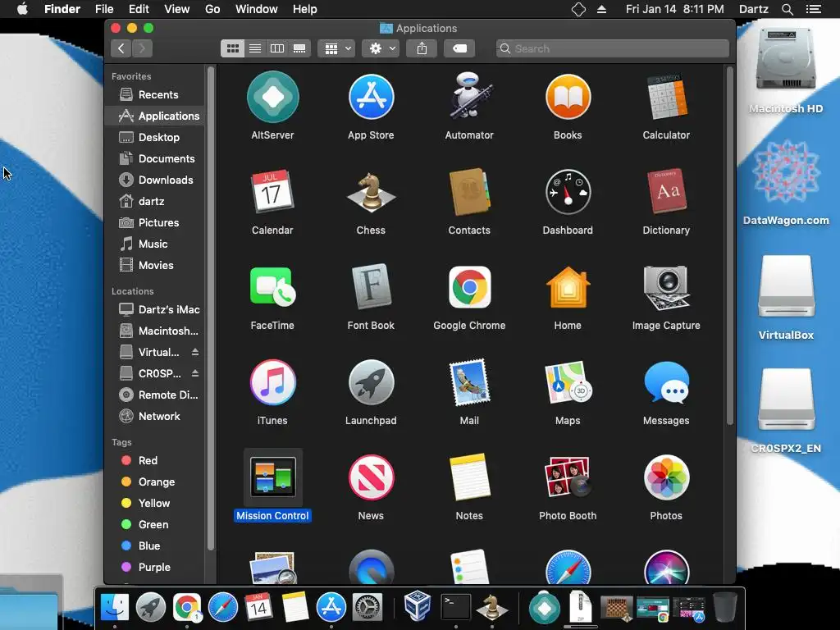Open the File menu
This screenshot has width=840, height=630.
tap(104, 9)
